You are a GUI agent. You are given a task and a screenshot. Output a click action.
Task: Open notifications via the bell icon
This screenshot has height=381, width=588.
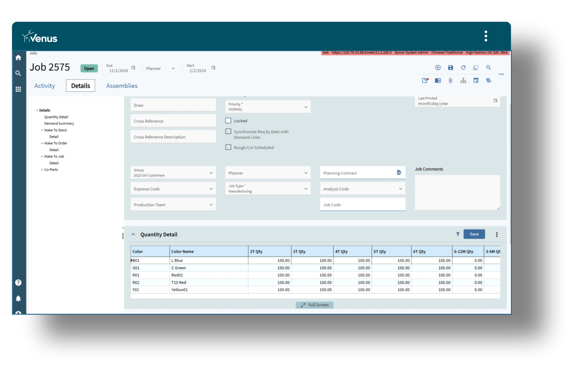pos(18,298)
